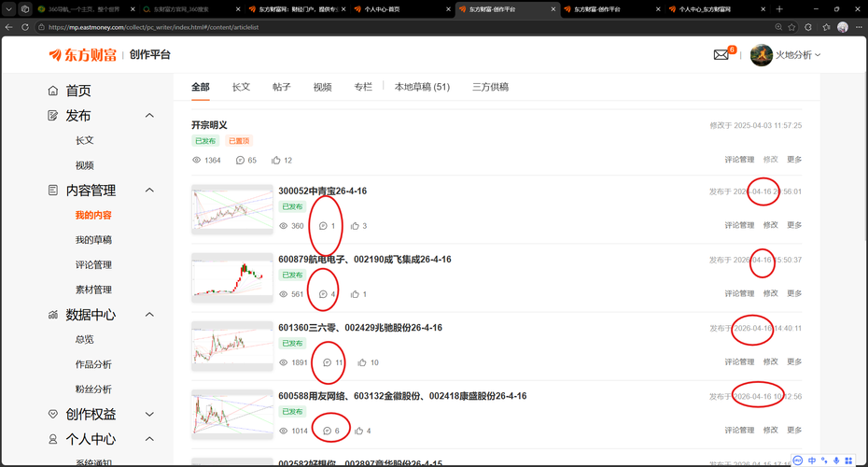Click the like icon of 300052中青宝 post
Screen dimensions: 868x467
[355, 226]
